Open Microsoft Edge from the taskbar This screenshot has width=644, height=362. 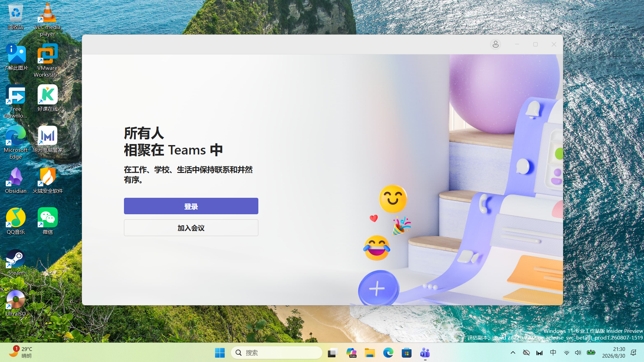(388, 353)
